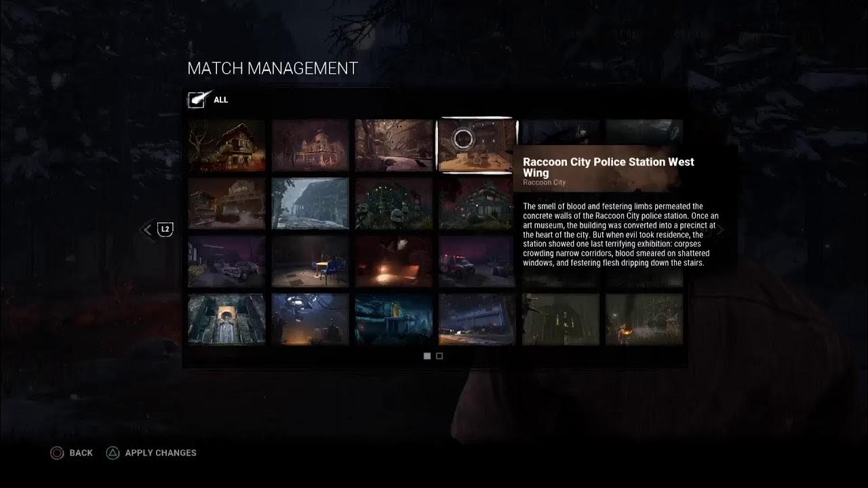Click the tooltip title 'Raccoon City Police Station West Wing'
The image size is (868, 488).
tap(608, 167)
